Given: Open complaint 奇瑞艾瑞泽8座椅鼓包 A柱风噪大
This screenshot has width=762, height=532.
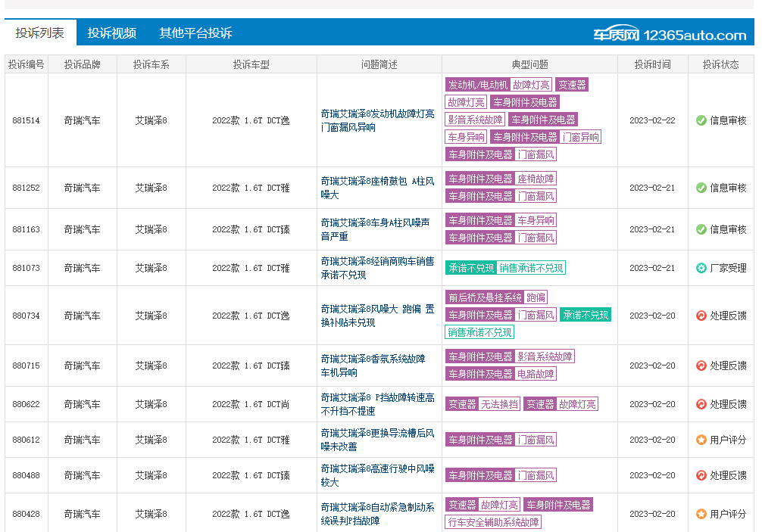Looking at the screenshot, I should pos(378,188).
